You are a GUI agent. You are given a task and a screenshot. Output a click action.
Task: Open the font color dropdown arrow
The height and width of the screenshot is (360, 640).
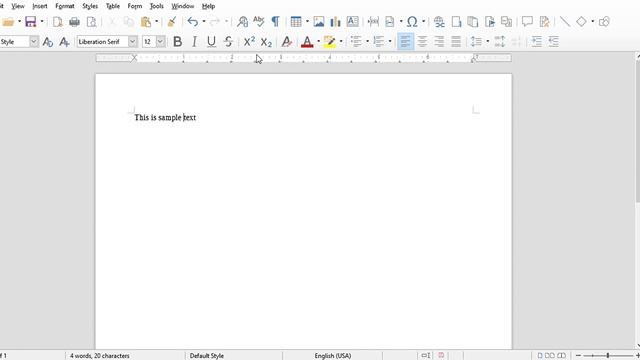coord(318,42)
